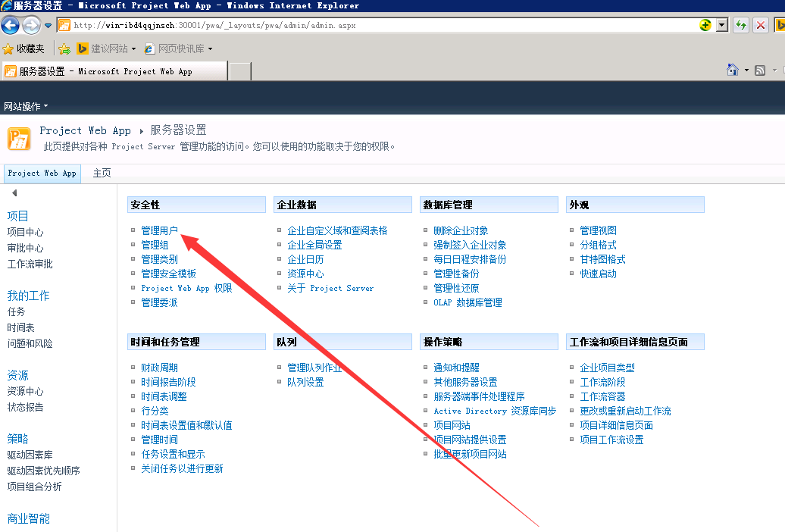
Task: Click the Home icon in command bar
Action: (733, 70)
